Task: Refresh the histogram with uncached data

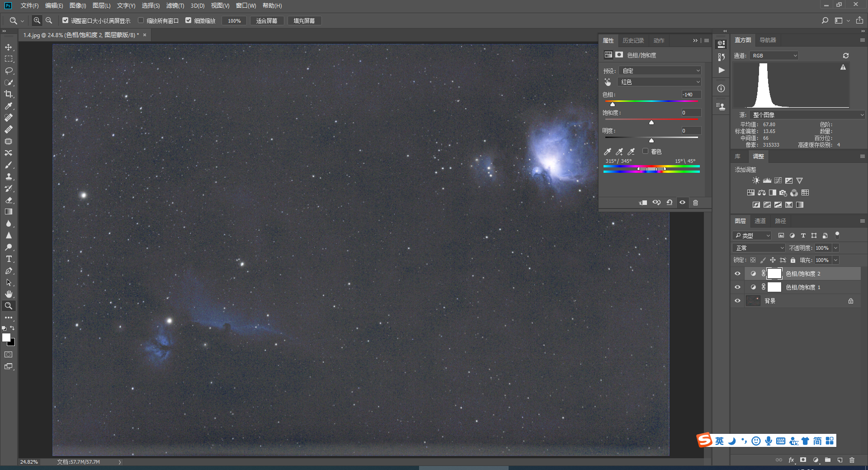Action: pyautogui.click(x=845, y=56)
